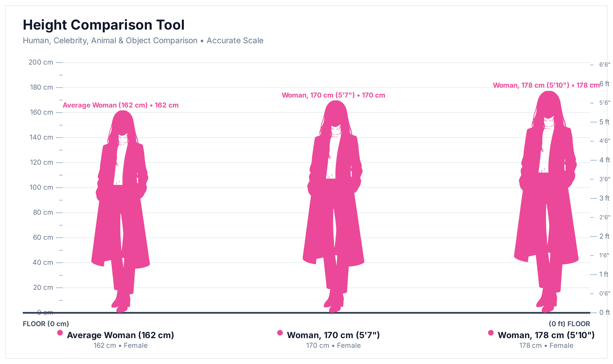Click the label 'Woman, 170 cm (5'7") • 170 cm'
Viewport: 613px width, 364px height.
click(334, 95)
